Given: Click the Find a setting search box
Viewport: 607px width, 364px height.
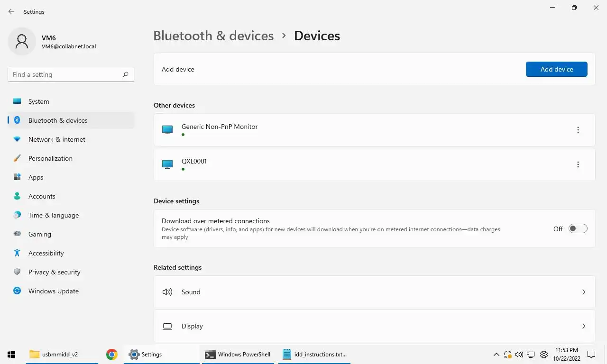Looking at the screenshot, I should click(x=66, y=74).
